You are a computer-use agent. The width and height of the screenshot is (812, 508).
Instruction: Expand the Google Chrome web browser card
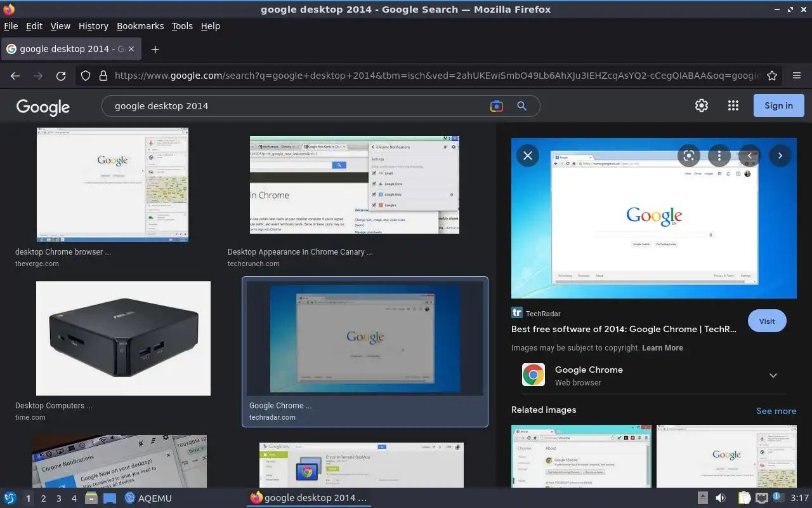click(773, 375)
